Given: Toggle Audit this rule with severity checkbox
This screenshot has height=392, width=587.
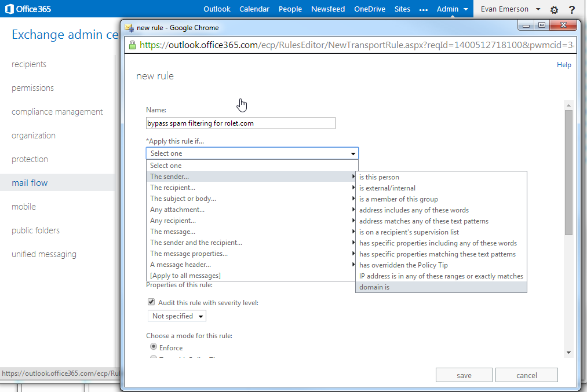Looking at the screenshot, I should (x=151, y=302).
